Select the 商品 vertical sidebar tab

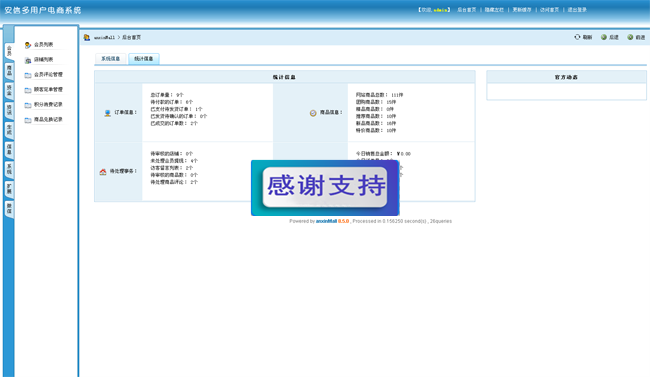click(x=9, y=71)
